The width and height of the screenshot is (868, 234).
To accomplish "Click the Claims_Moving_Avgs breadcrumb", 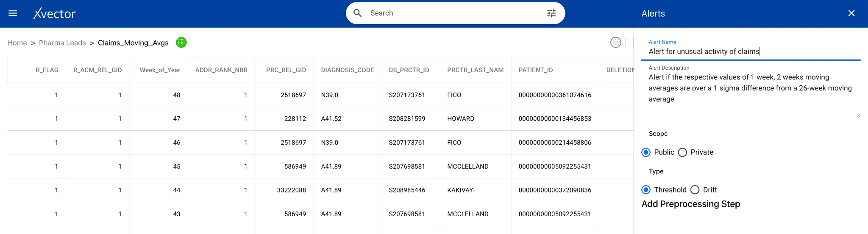I will click(133, 43).
